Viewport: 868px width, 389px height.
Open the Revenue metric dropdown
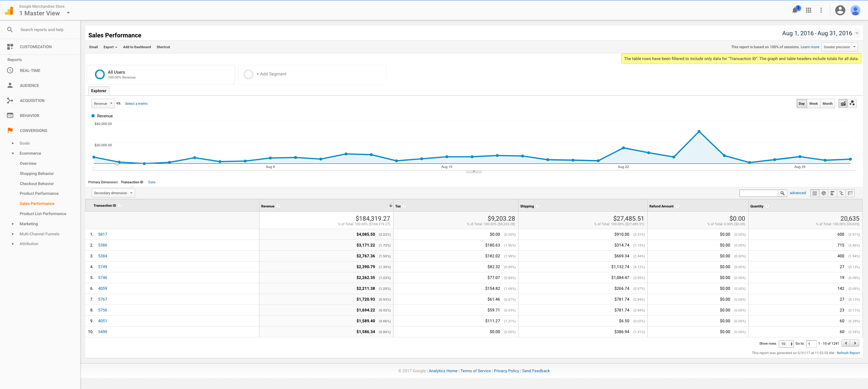click(103, 103)
